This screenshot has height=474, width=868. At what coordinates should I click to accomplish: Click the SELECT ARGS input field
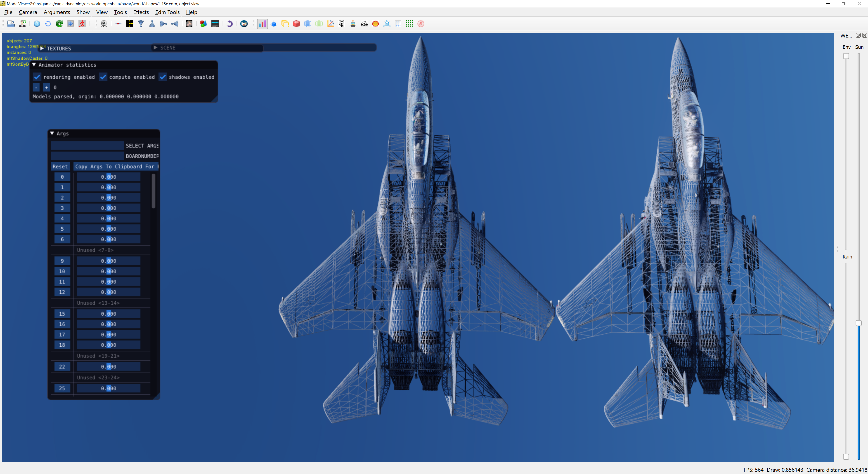87,145
